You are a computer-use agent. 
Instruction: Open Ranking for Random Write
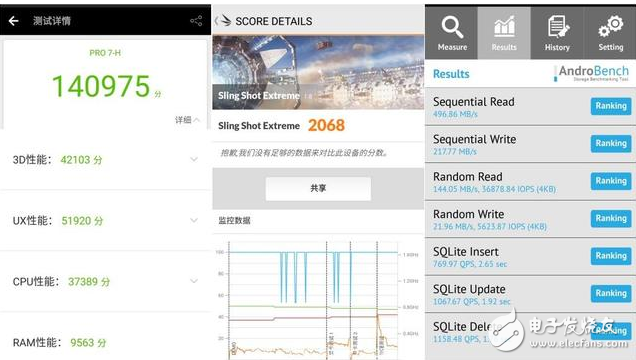pos(611,219)
